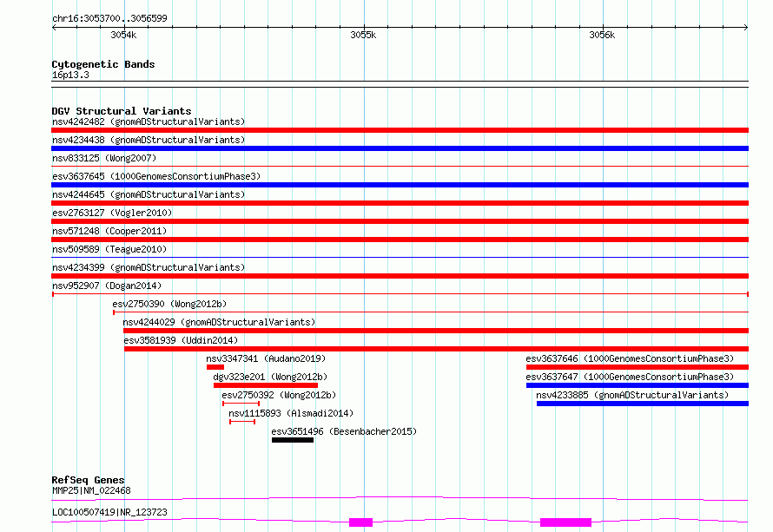The image size is (773, 532).
Task: Click the first magenta exon of LOC100507419
Action: pos(360,522)
